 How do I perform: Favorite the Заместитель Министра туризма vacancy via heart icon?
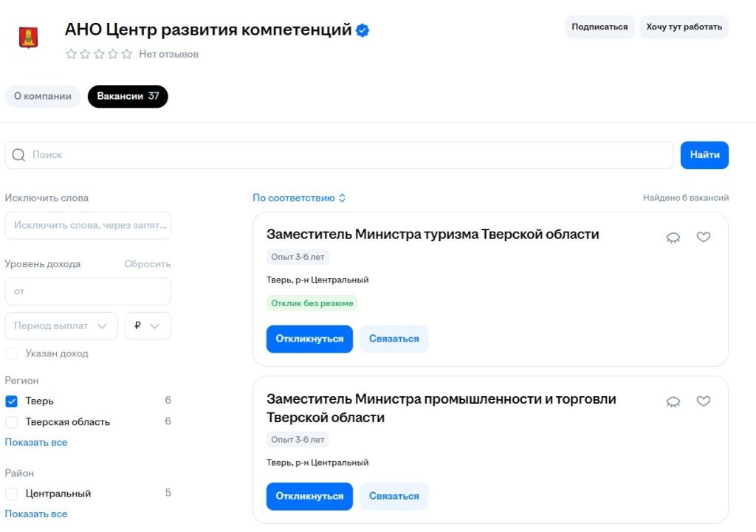coord(703,237)
